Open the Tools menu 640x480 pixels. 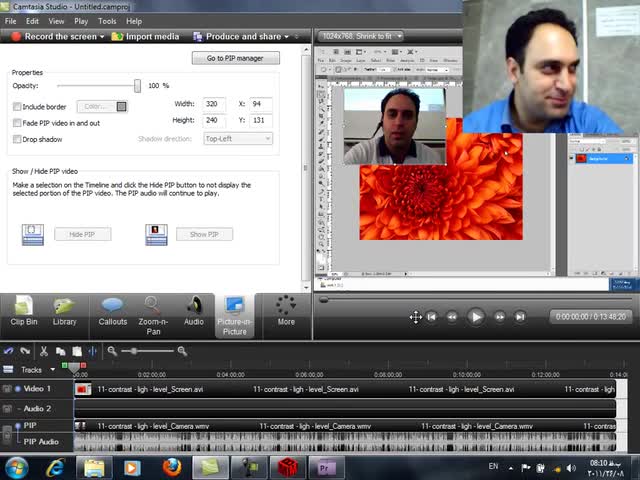tap(107, 21)
